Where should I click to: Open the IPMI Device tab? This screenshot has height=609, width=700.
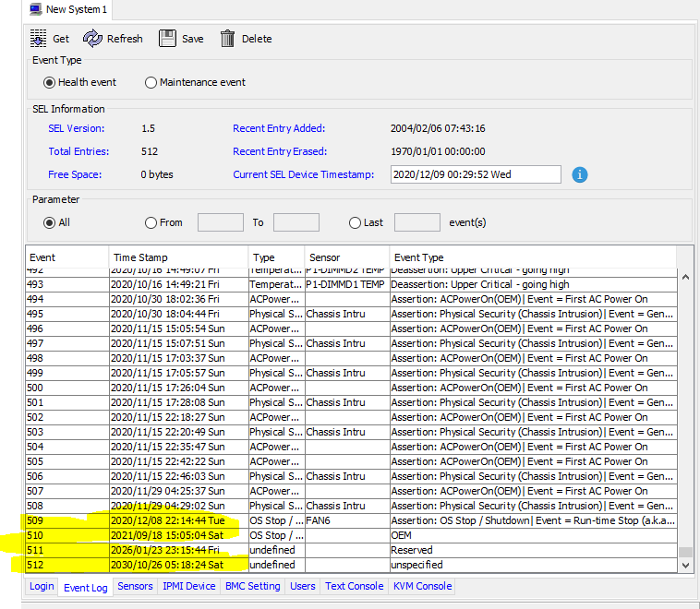[x=188, y=586]
